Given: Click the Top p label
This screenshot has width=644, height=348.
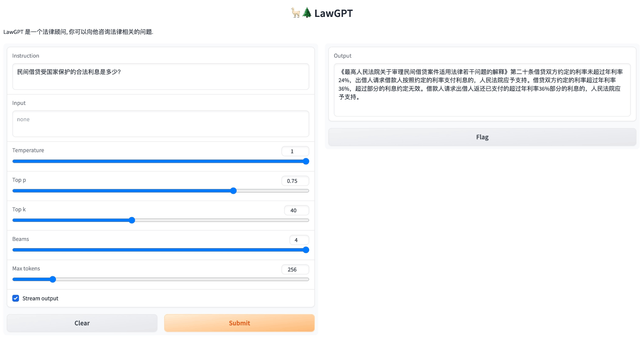Looking at the screenshot, I should tap(19, 180).
